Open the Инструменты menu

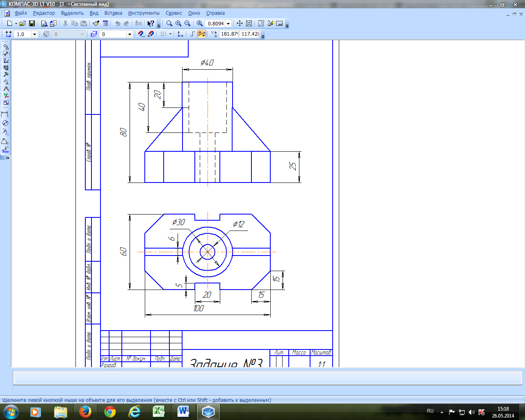click(144, 13)
